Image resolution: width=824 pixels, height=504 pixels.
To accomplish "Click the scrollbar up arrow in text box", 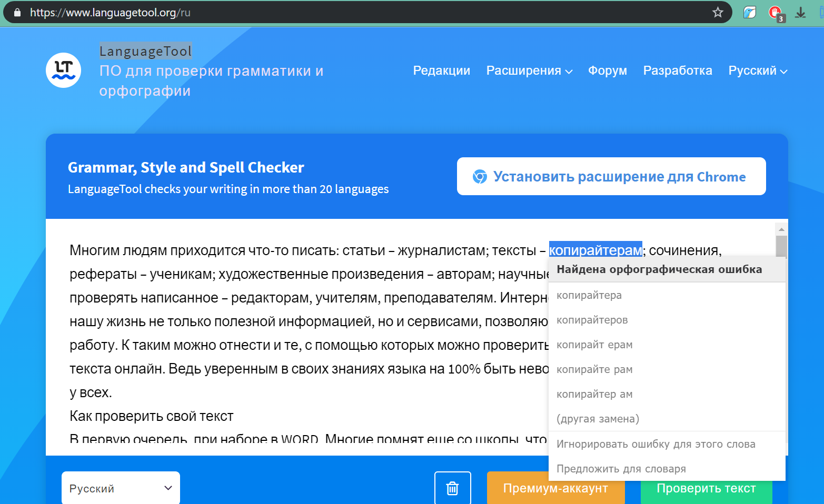I will coord(781,229).
